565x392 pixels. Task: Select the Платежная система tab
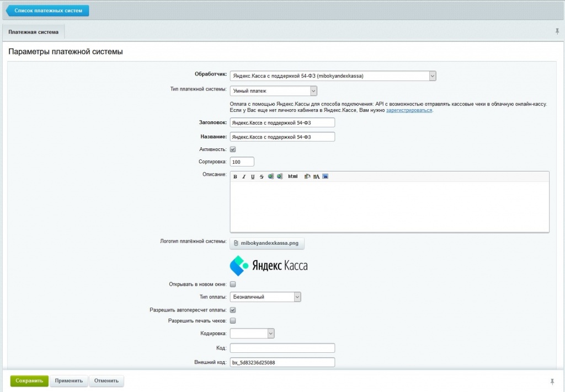pos(33,32)
